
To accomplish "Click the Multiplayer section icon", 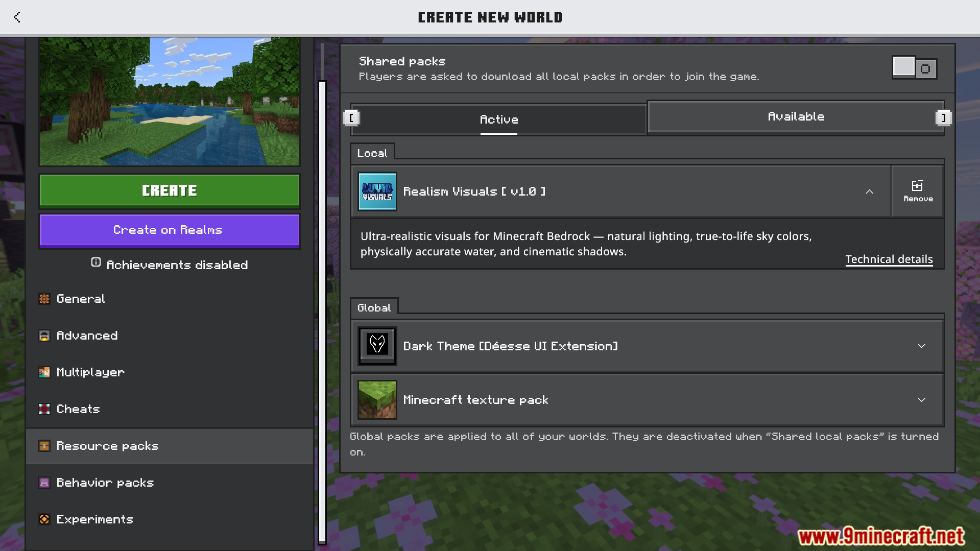I will 44,372.
